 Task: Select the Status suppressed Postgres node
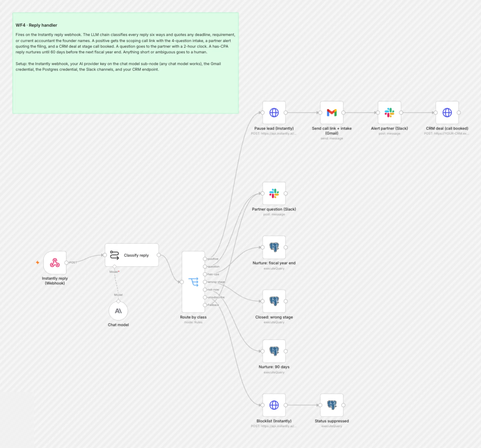[332, 405]
